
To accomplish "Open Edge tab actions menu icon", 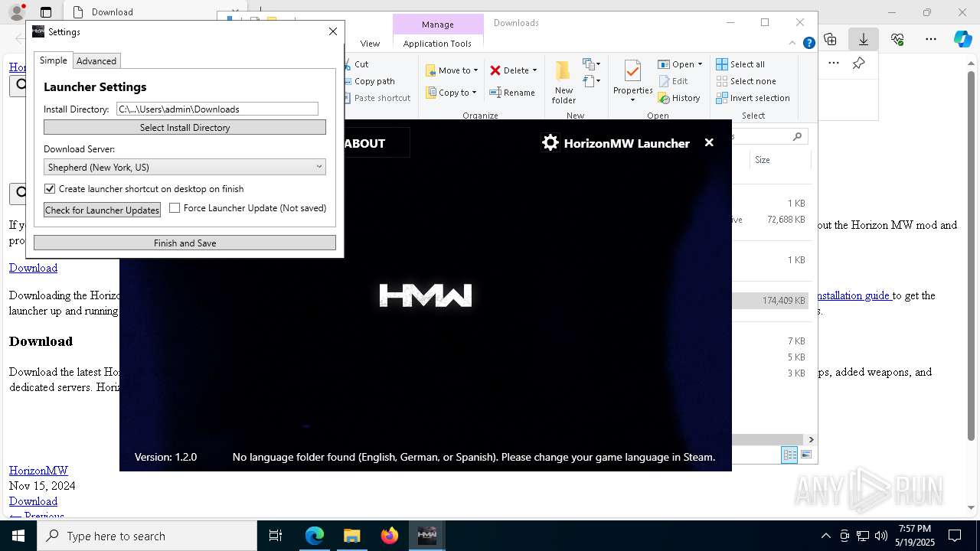I will 46,12.
